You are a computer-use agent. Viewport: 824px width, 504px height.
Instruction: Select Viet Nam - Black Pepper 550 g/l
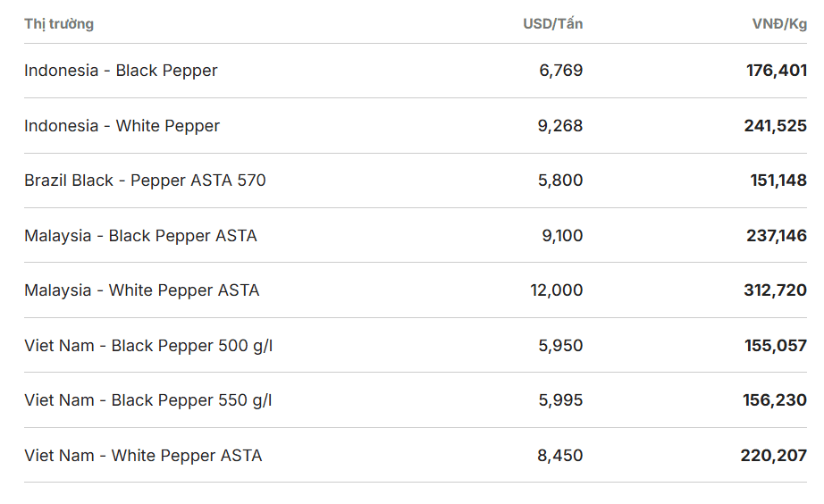point(416,400)
